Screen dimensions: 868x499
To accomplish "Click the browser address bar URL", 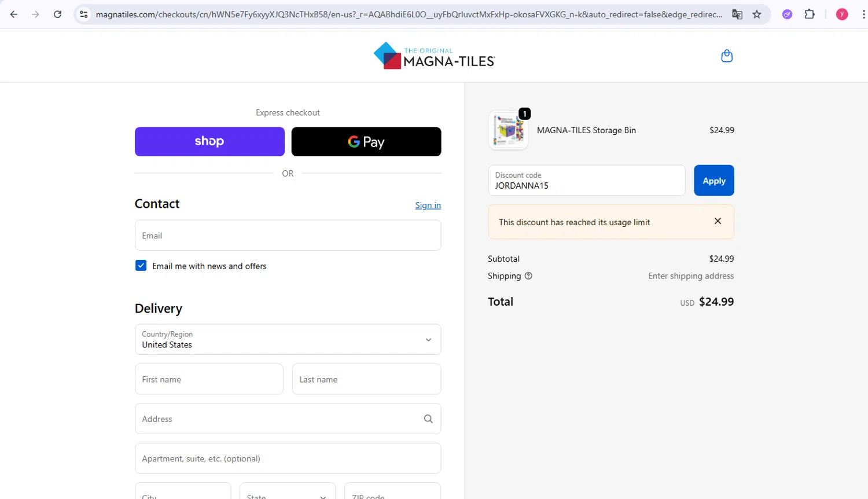I will click(x=409, y=14).
